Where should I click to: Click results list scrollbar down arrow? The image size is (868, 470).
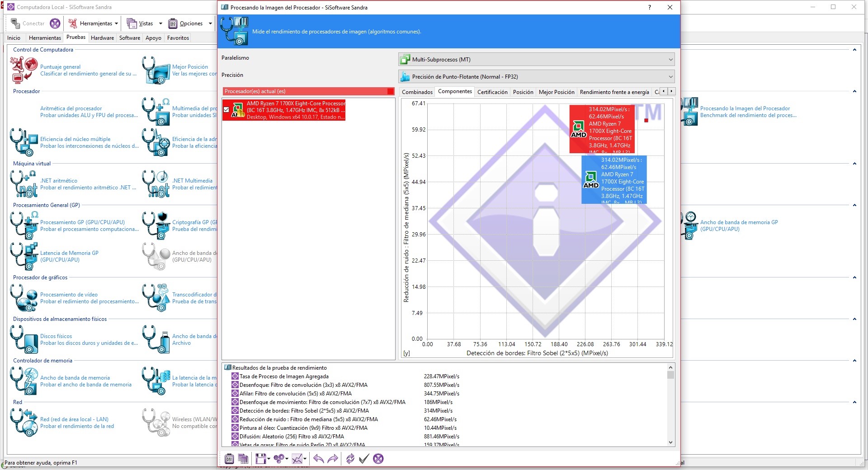(670, 442)
